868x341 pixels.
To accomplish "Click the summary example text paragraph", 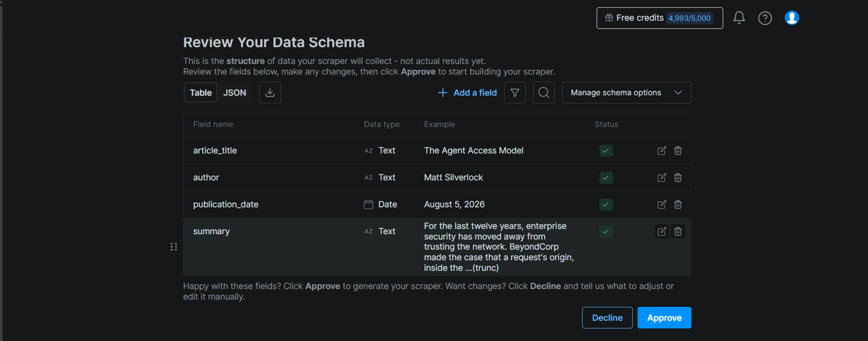I will point(499,247).
